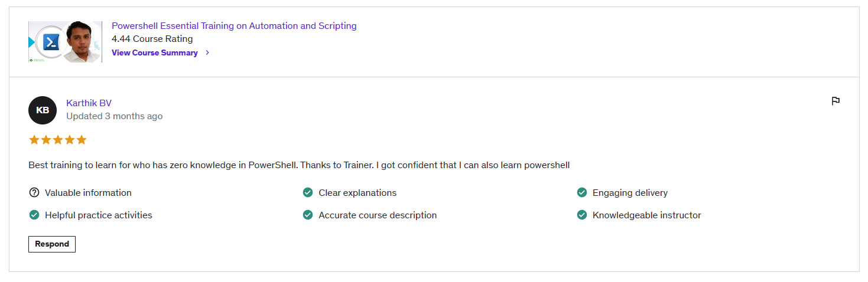
Task: Click the Helpful practice activities checkmark icon
Action: coord(34,215)
